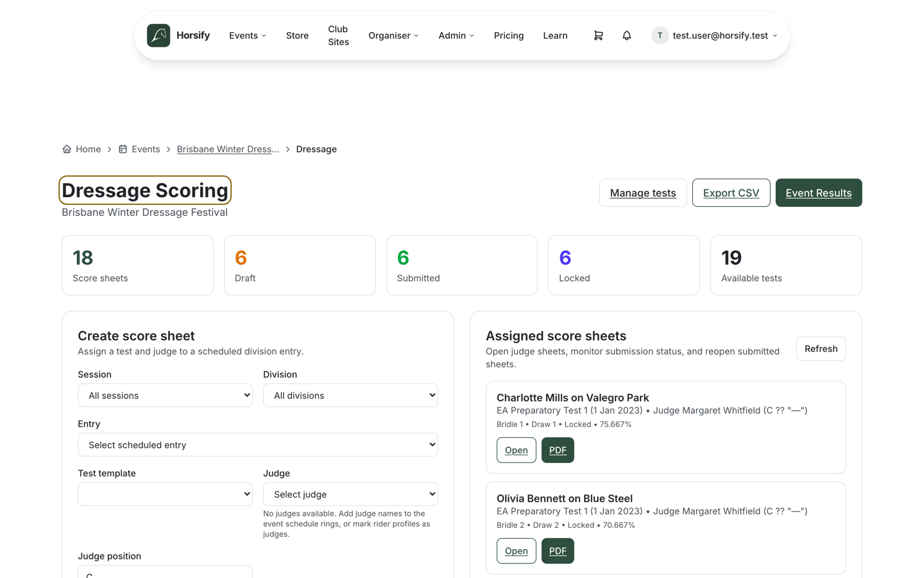Go to Store in navigation
This screenshot has height=578, width=924.
297,35
